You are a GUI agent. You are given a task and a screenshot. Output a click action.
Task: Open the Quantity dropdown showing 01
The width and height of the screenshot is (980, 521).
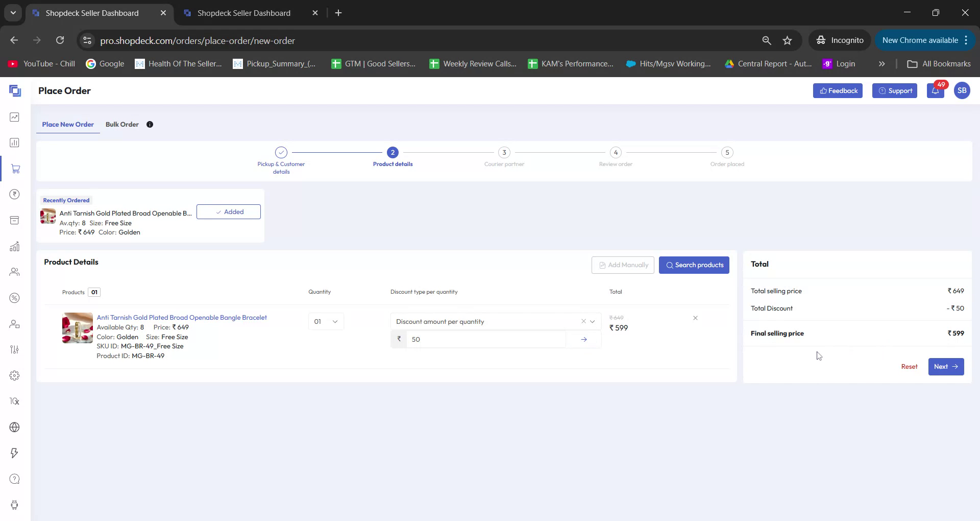[326, 321]
